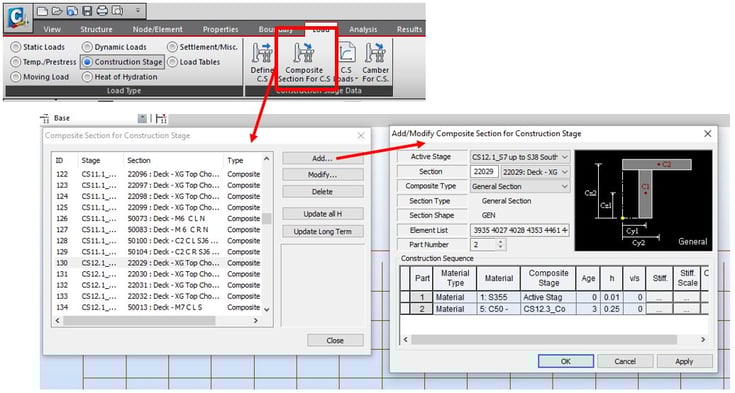Click the Update all H button
Screen dimensions: 735x393
click(x=322, y=214)
